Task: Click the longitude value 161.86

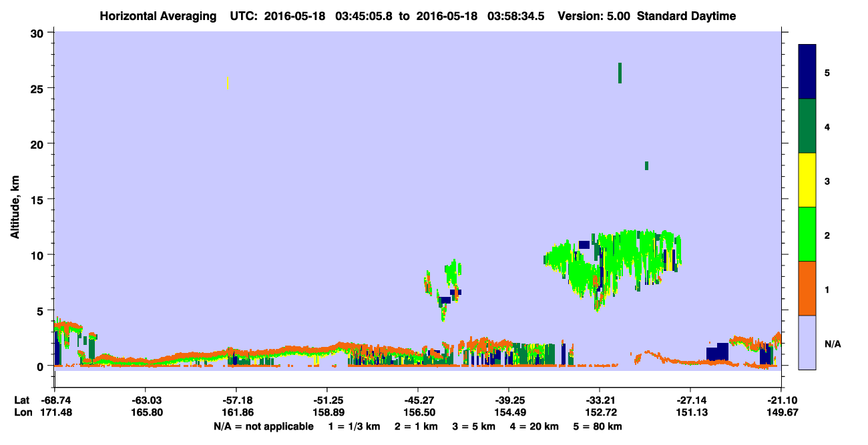Action: pyautogui.click(x=236, y=412)
